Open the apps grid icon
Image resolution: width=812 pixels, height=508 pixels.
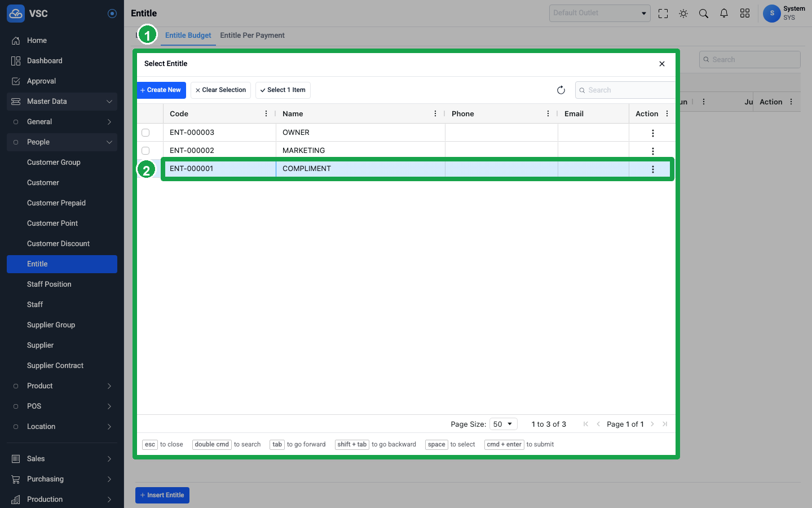(745, 14)
